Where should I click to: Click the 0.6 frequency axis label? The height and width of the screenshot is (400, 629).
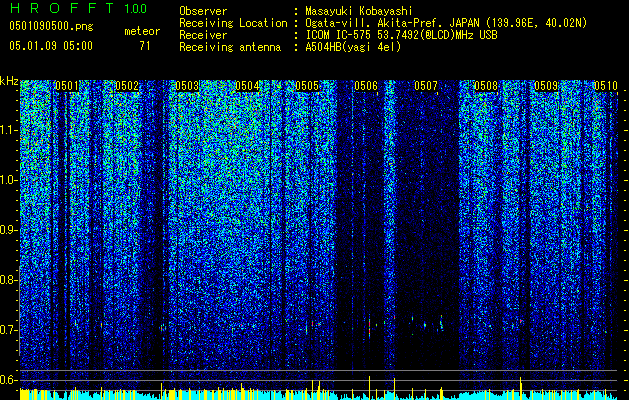[8, 380]
